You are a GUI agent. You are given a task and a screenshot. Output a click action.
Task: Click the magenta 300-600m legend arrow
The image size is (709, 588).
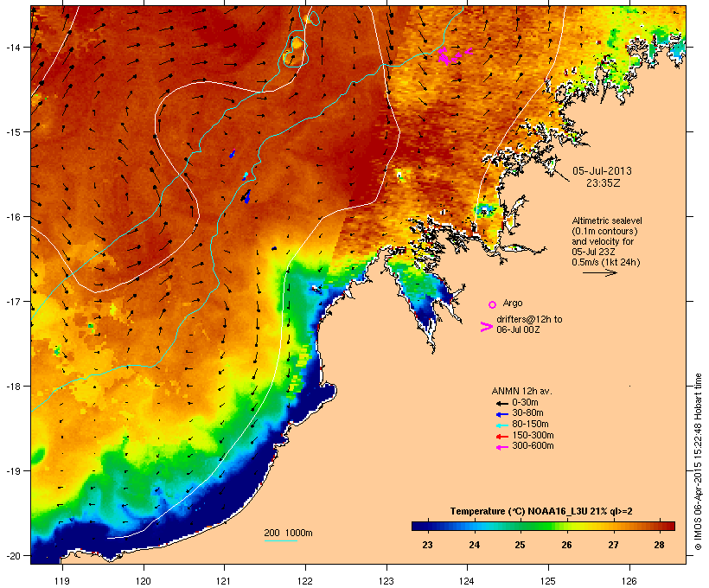click(501, 447)
